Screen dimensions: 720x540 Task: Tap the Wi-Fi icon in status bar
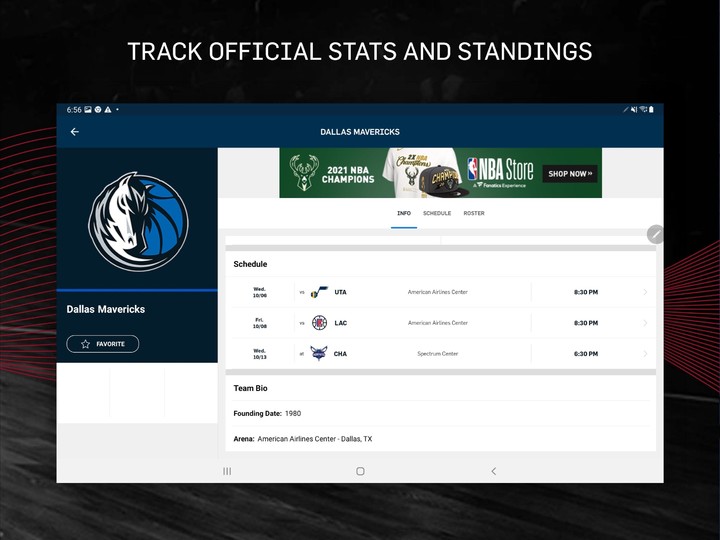(x=643, y=109)
